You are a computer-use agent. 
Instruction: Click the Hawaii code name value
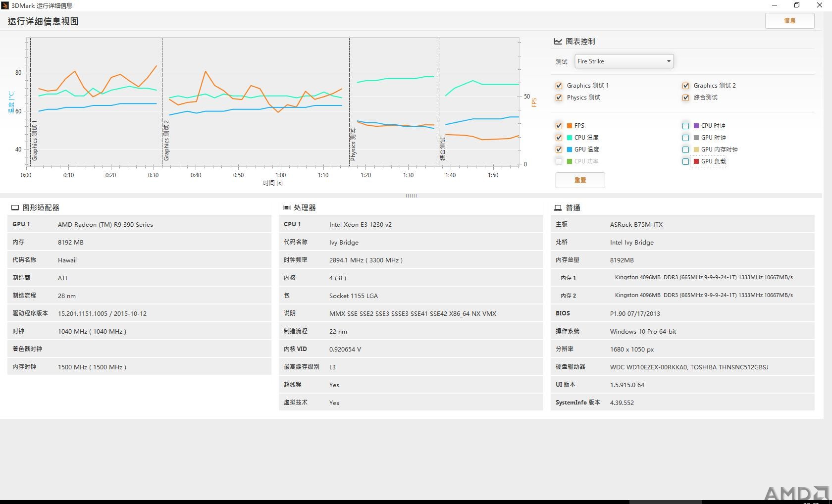click(x=67, y=260)
